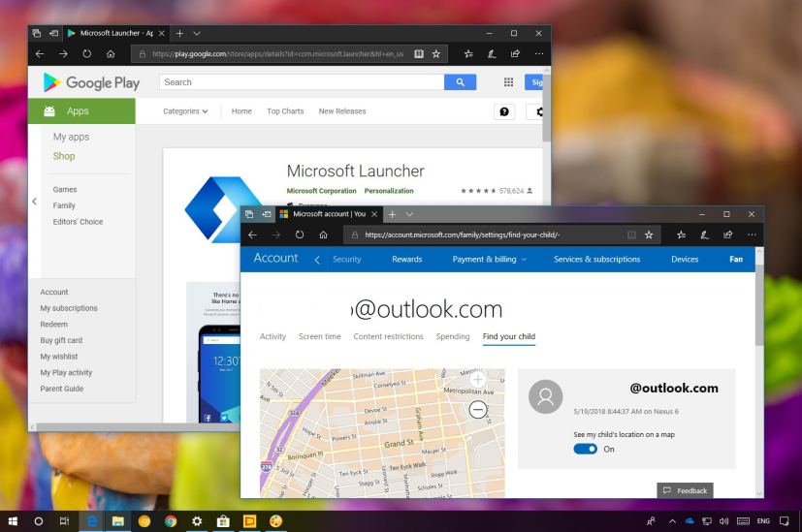Open Google Play settings gear icon
This screenshot has width=802, height=532.
pos(535,111)
